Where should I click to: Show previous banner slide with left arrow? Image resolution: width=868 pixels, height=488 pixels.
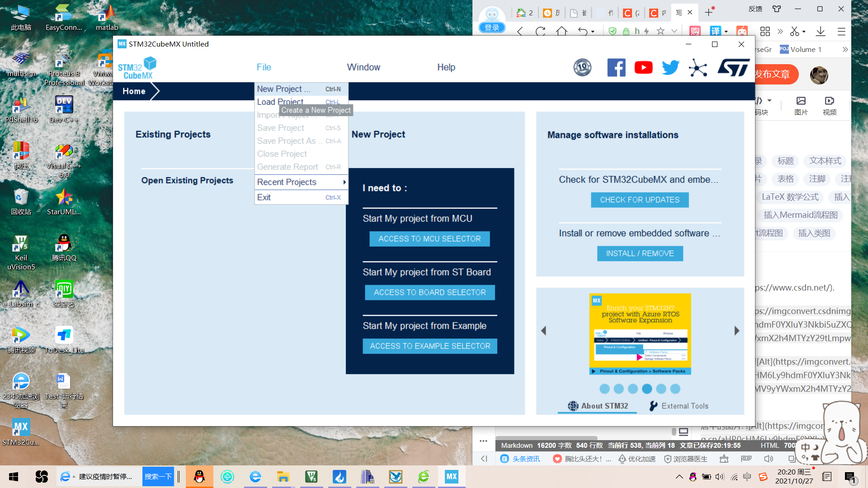click(x=543, y=331)
